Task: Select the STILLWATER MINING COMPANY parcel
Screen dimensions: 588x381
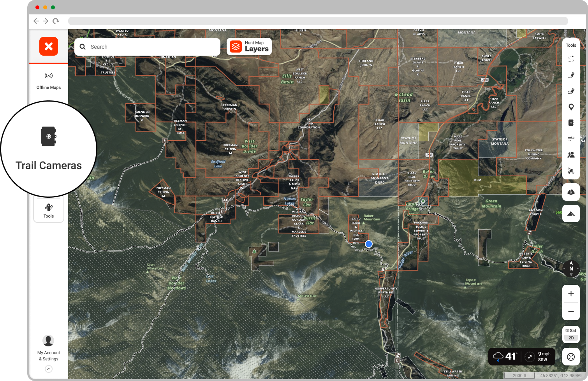Action: tap(533, 154)
